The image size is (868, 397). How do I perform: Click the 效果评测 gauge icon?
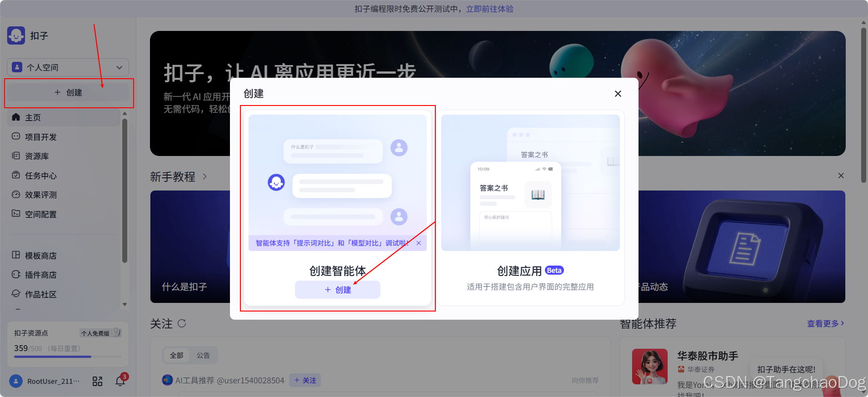16,195
